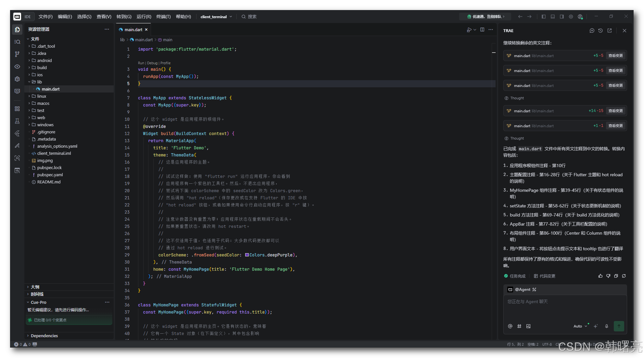Viewport: 644px width, 358px height.
Task: Open the Remote Explorer monitor icon
Action: point(17,91)
